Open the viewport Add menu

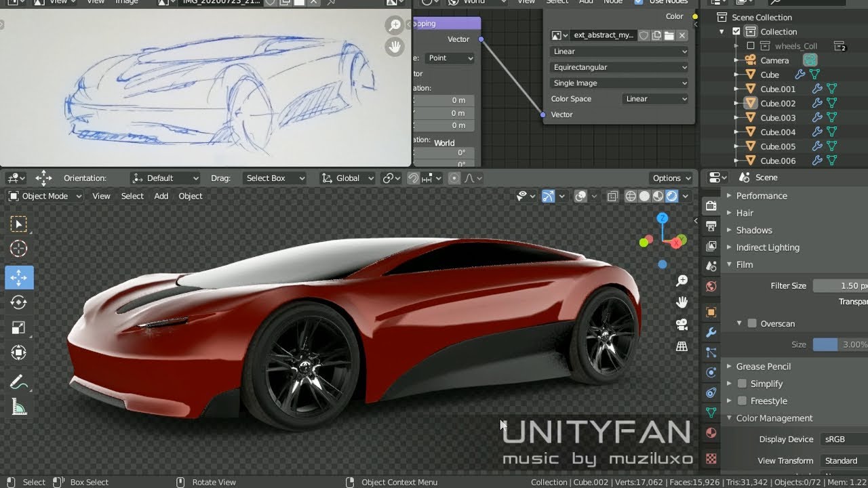pos(161,196)
